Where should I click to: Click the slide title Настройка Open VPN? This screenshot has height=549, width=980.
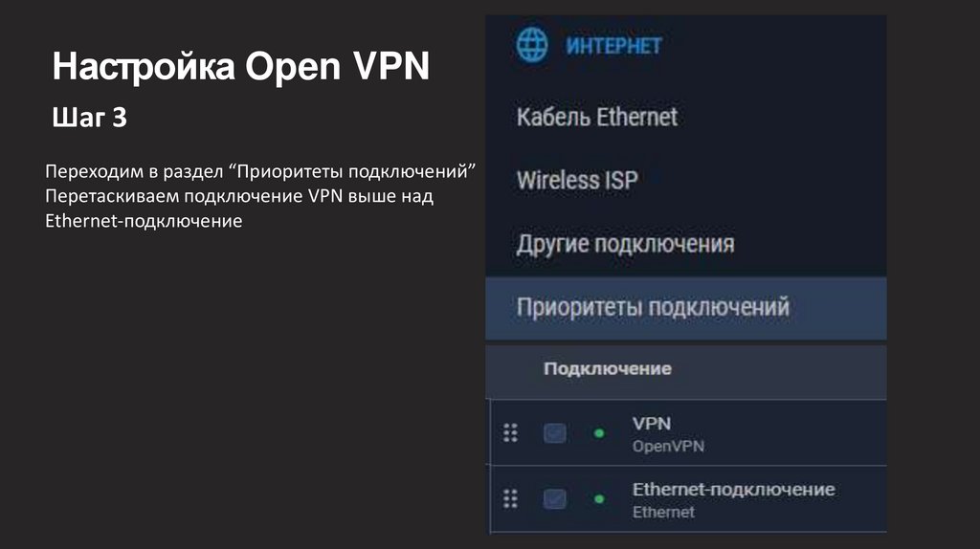(x=241, y=69)
